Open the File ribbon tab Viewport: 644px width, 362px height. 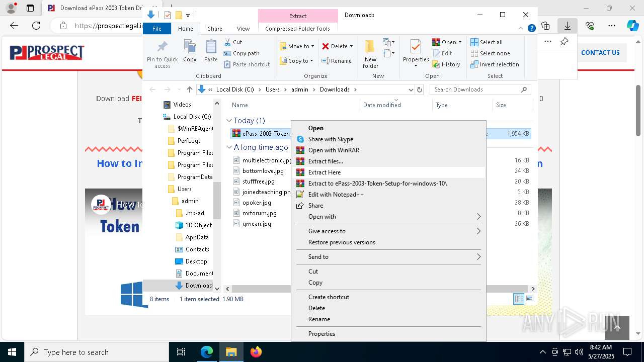pyautogui.click(x=157, y=29)
